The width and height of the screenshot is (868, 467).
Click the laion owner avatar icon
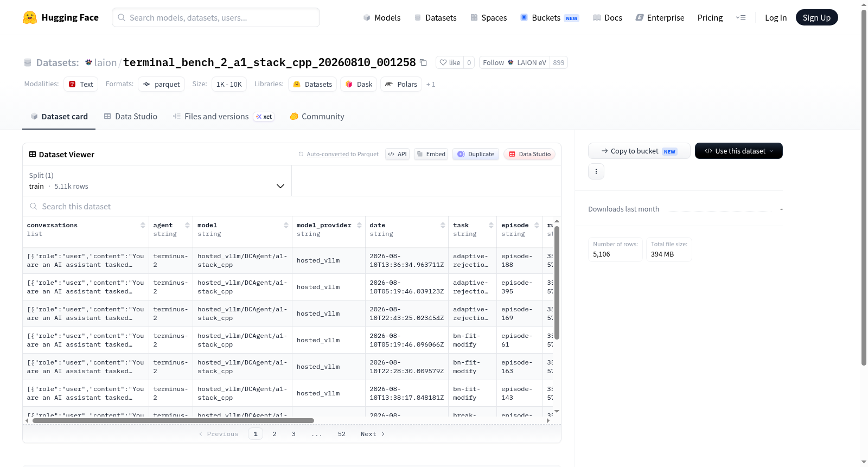pyautogui.click(x=88, y=62)
